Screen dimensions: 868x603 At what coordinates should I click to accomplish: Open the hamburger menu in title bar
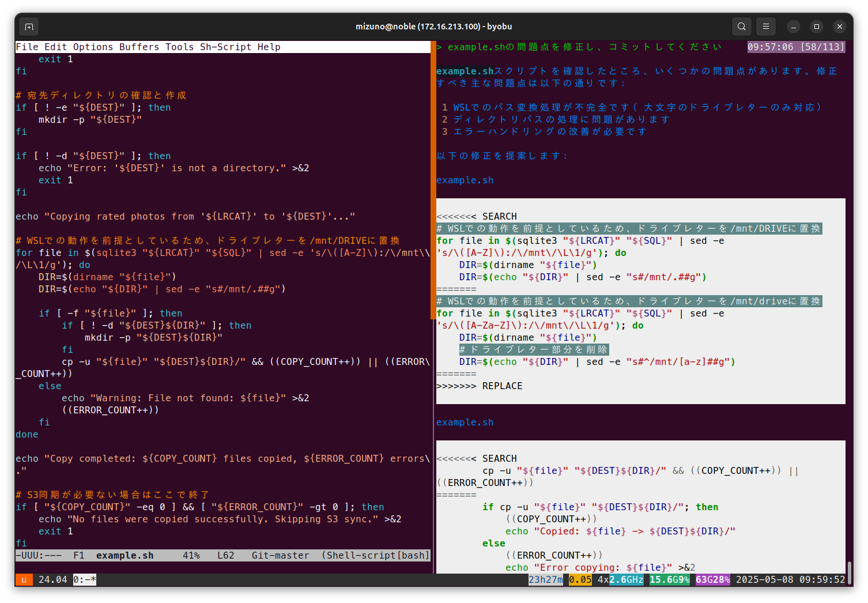click(766, 27)
